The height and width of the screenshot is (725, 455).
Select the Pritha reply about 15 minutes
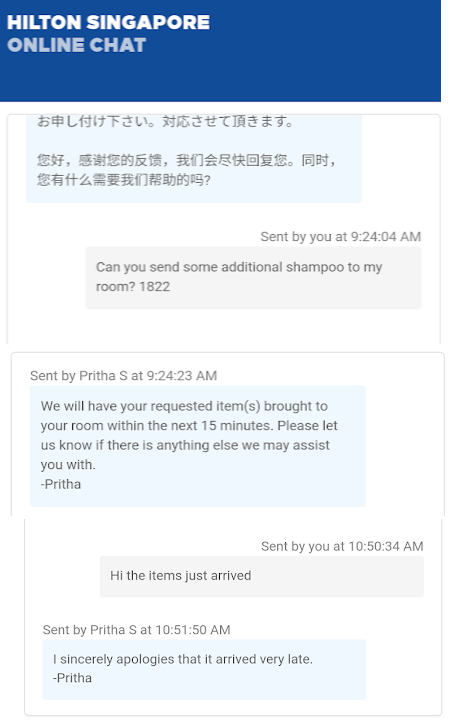[198, 446]
